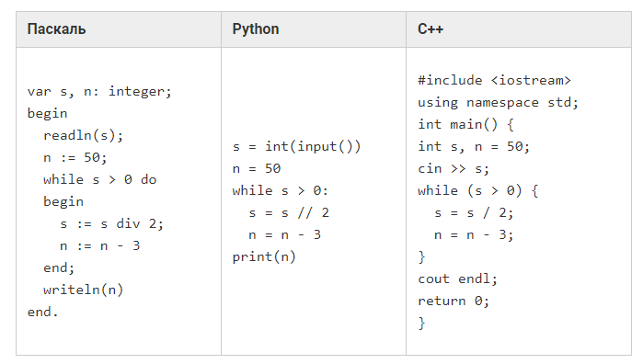Click Python line 's = s // 2'
This screenshot has width=643, height=364.
tap(289, 212)
